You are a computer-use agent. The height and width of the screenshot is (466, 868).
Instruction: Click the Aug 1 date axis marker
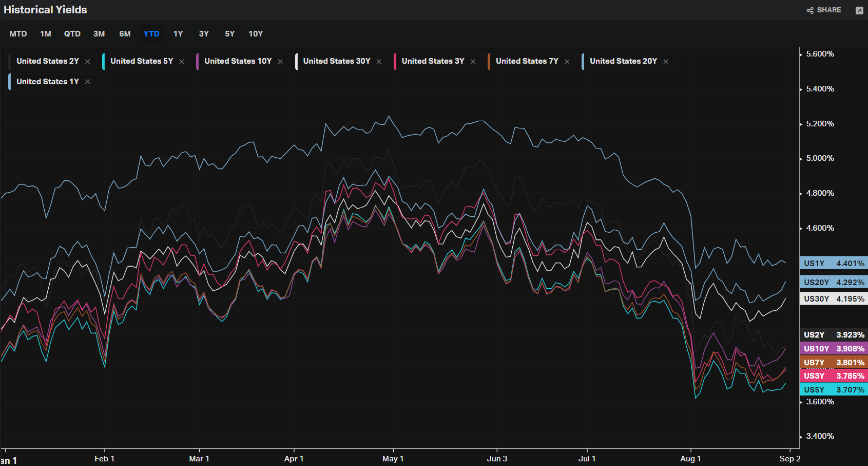coord(690,459)
